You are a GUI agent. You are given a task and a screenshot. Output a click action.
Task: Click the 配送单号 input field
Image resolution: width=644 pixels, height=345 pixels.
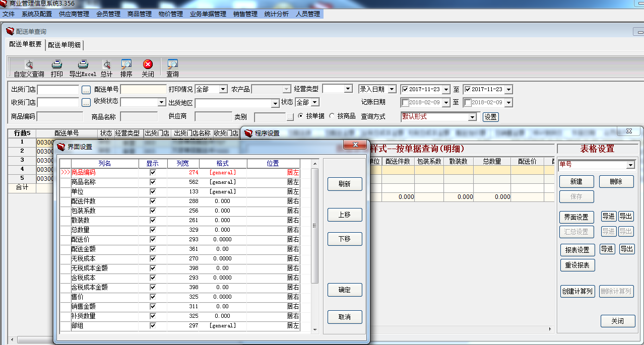point(143,90)
